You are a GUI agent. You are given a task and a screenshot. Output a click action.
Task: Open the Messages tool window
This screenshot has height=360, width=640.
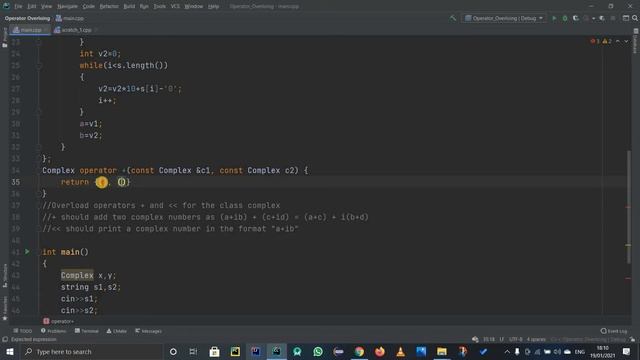[149, 331]
